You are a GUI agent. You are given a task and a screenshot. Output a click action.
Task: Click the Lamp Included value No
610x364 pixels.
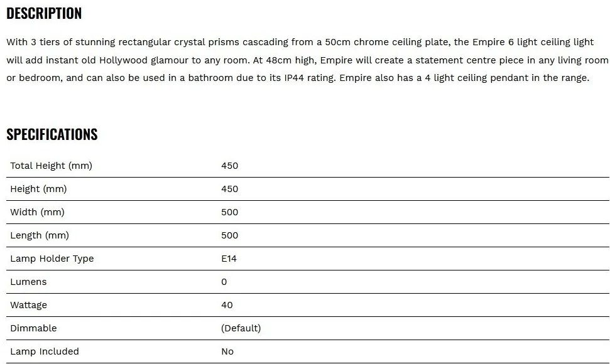[x=227, y=351]
